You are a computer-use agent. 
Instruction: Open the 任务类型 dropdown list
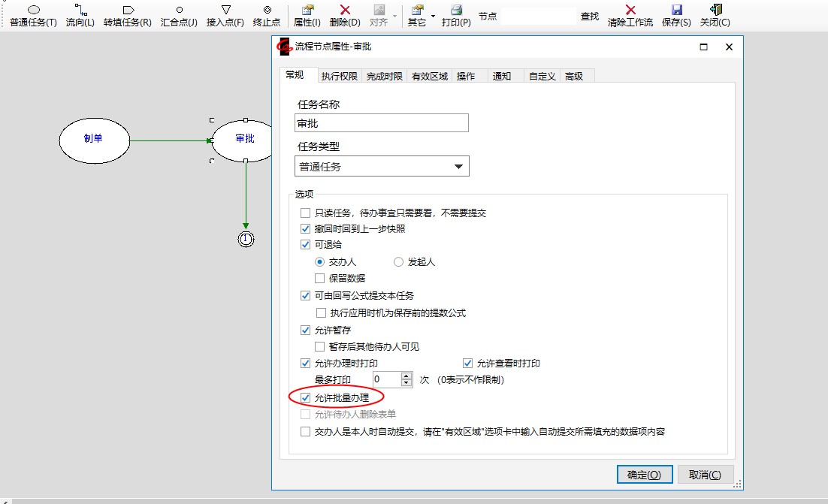coord(458,167)
